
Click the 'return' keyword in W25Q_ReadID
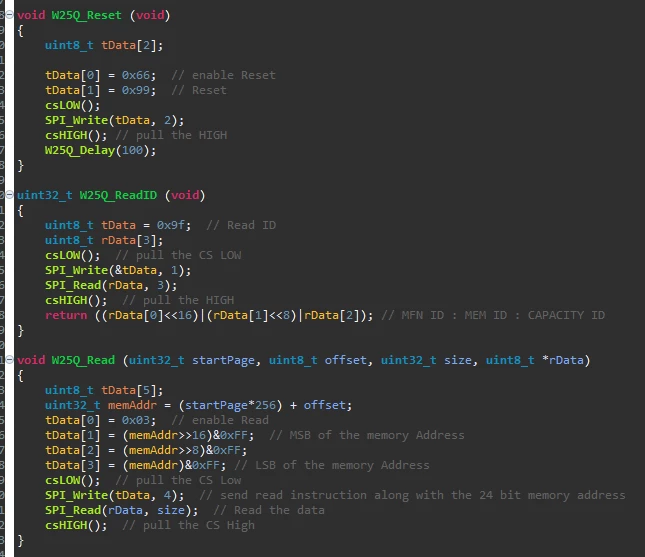(66, 316)
